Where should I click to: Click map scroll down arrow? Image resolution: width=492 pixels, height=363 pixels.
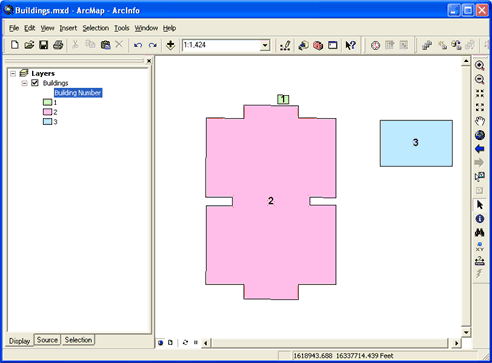point(466,332)
